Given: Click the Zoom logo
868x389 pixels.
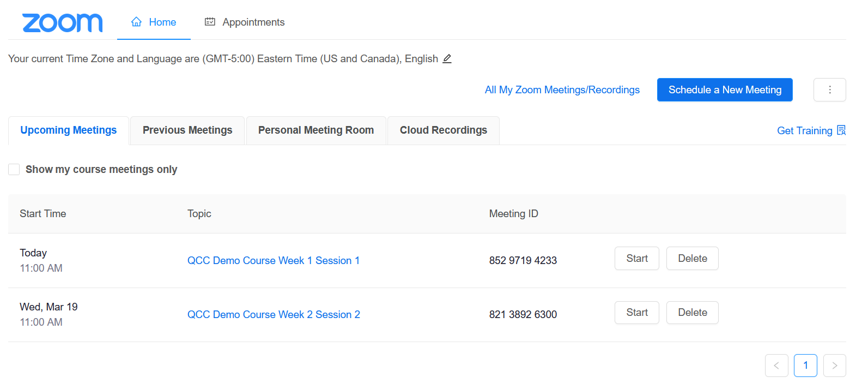Looking at the screenshot, I should [62, 23].
